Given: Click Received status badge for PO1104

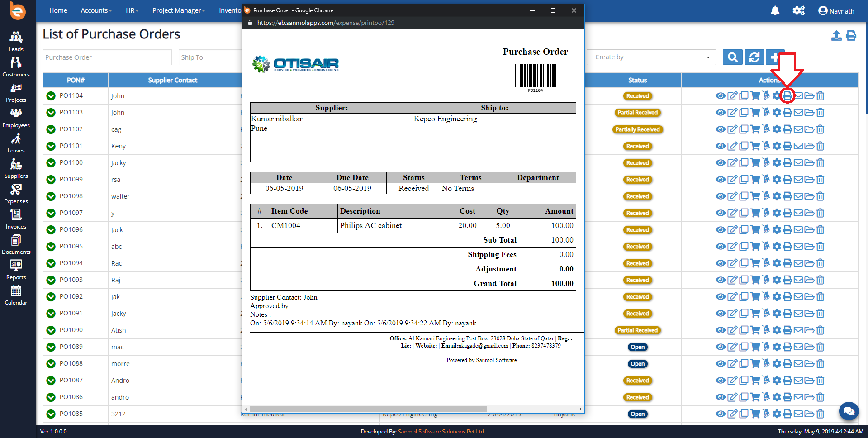Looking at the screenshot, I should [x=637, y=96].
